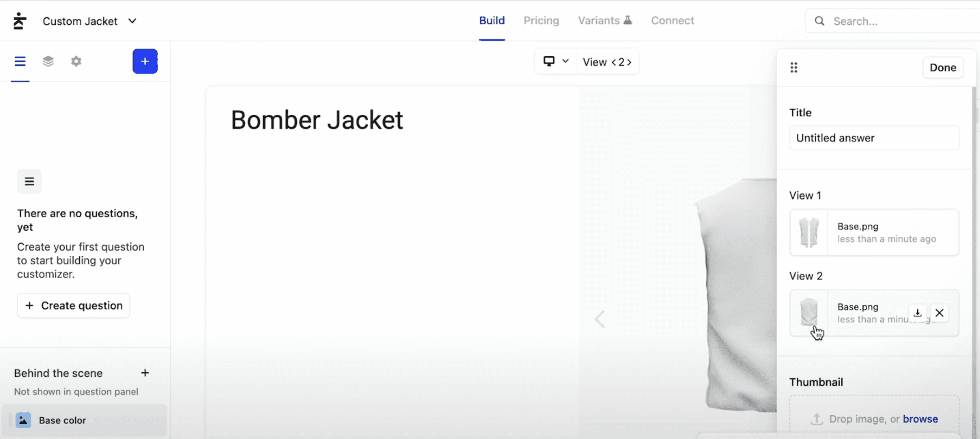Open the desktop device preview dropdown
Screen dimensions: 980x439
click(x=556, y=61)
